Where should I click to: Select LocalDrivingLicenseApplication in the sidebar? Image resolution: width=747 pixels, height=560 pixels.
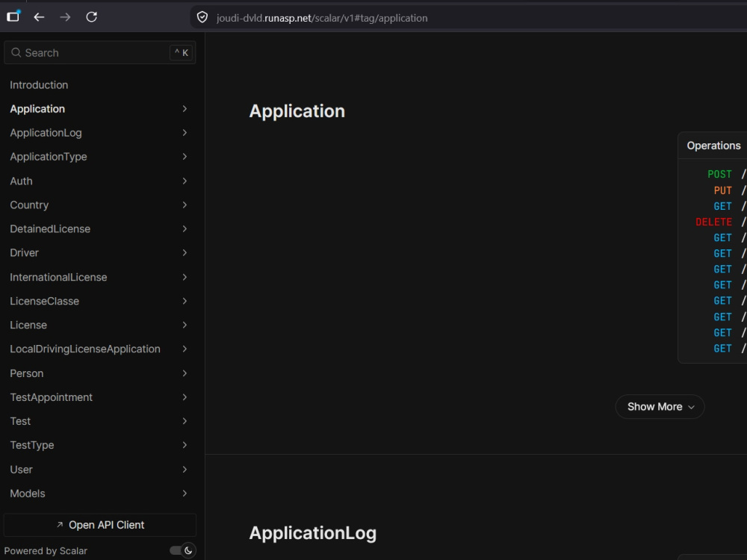85,349
